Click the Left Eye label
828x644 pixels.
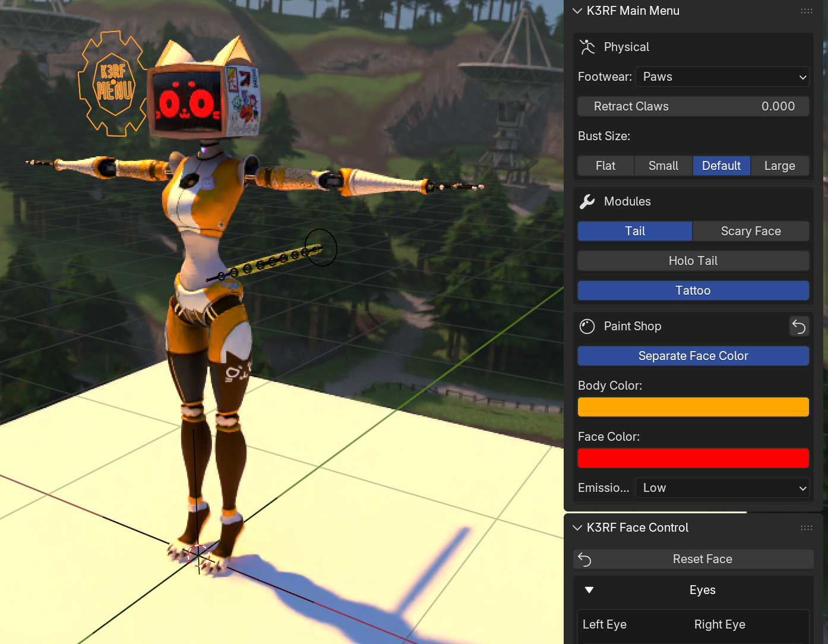605,624
